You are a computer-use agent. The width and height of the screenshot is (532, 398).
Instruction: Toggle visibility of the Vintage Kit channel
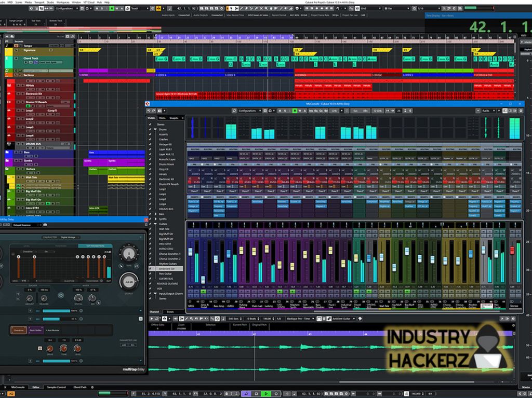click(x=150, y=144)
